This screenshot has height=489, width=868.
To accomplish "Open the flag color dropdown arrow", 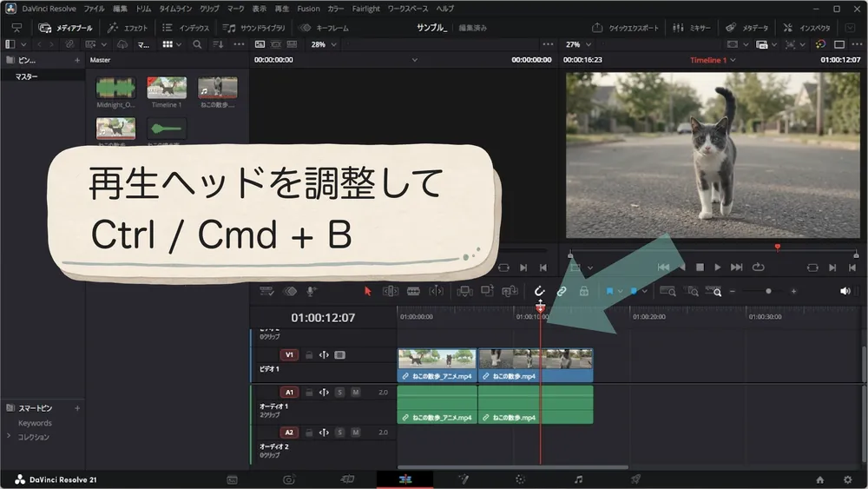I will (620, 291).
